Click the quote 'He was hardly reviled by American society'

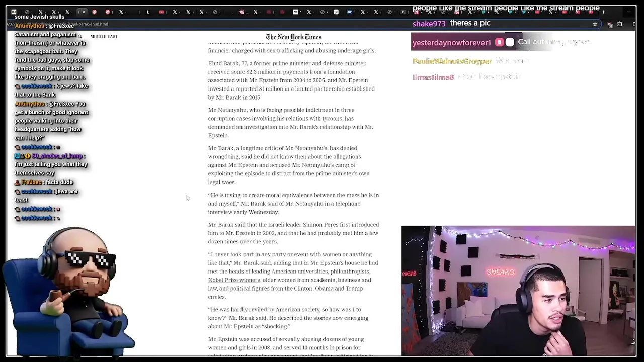coord(289,318)
